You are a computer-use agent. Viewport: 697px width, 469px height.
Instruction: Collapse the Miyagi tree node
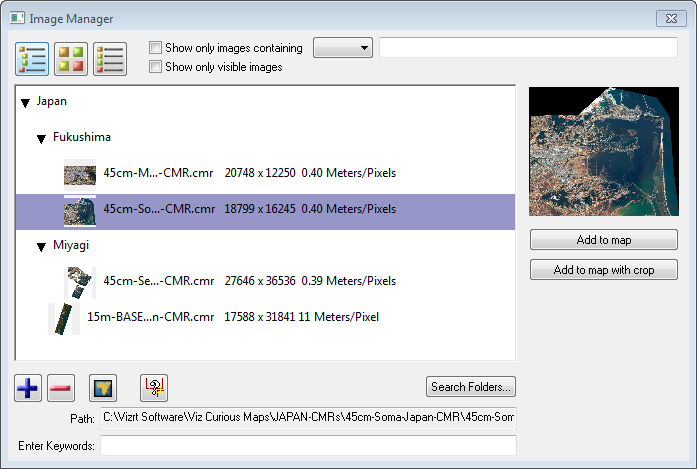[42, 246]
